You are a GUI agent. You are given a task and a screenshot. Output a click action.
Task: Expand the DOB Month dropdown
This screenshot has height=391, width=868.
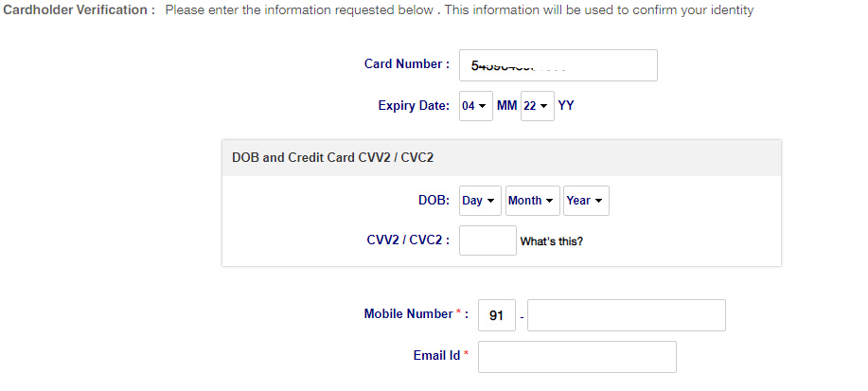click(x=532, y=201)
